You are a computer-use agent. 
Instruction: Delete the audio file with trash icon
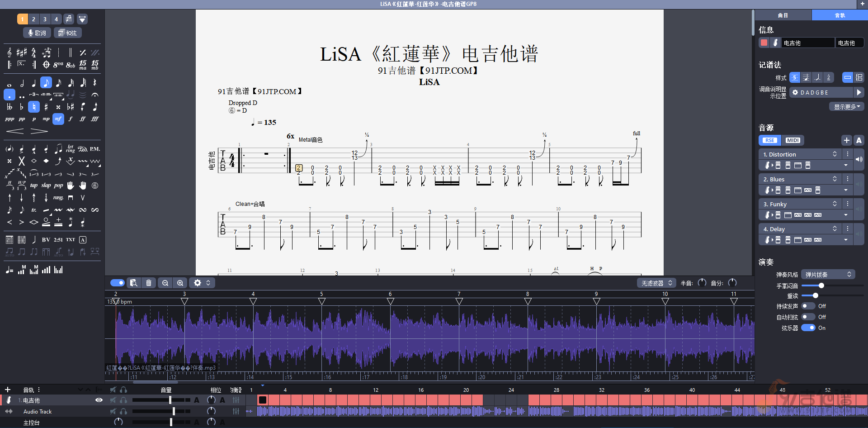point(149,283)
